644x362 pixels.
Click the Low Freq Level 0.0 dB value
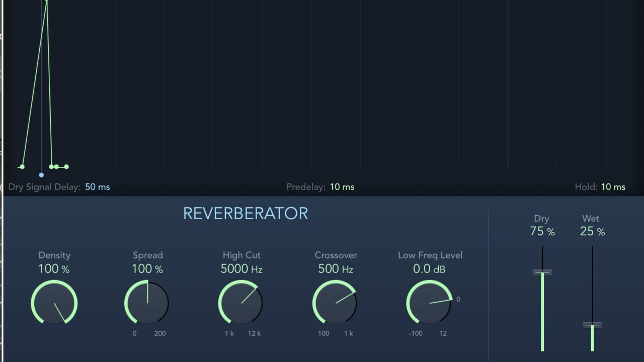click(x=429, y=269)
